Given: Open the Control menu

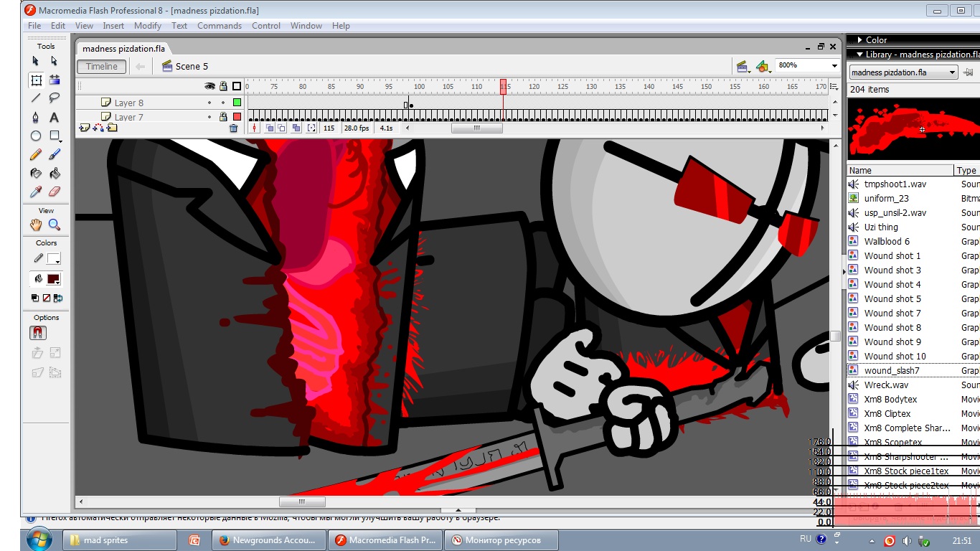Looking at the screenshot, I should (x=266, y=26).
